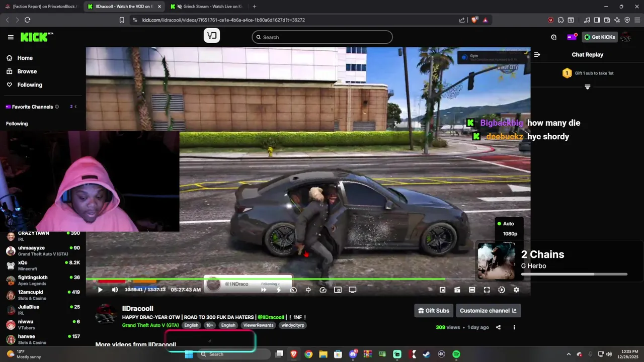The image size is (644, 362).
Task: Click Customize channel button
Action: (x=488, y=311)
